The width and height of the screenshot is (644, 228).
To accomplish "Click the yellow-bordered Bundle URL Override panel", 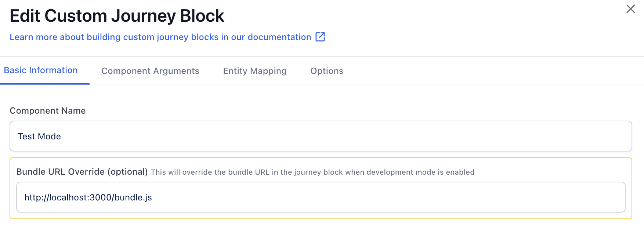I will click(321, 188).
